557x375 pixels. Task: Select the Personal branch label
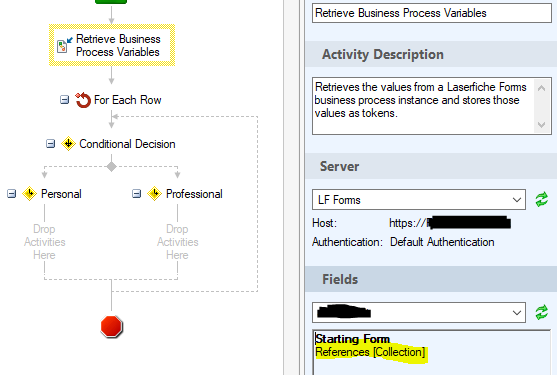pyautogui.click(x=61, y=194)
